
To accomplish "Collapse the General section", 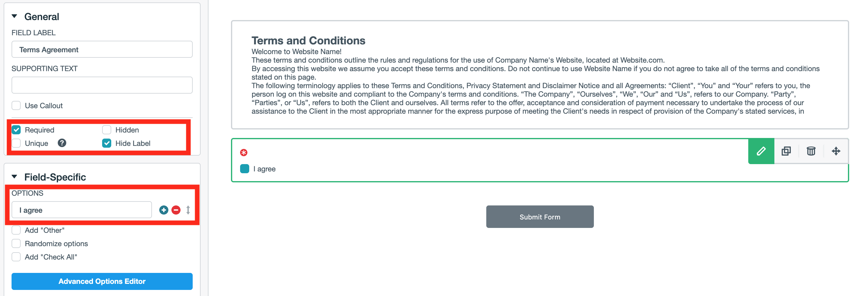I will pyautogui.click(x=15, y=16).
